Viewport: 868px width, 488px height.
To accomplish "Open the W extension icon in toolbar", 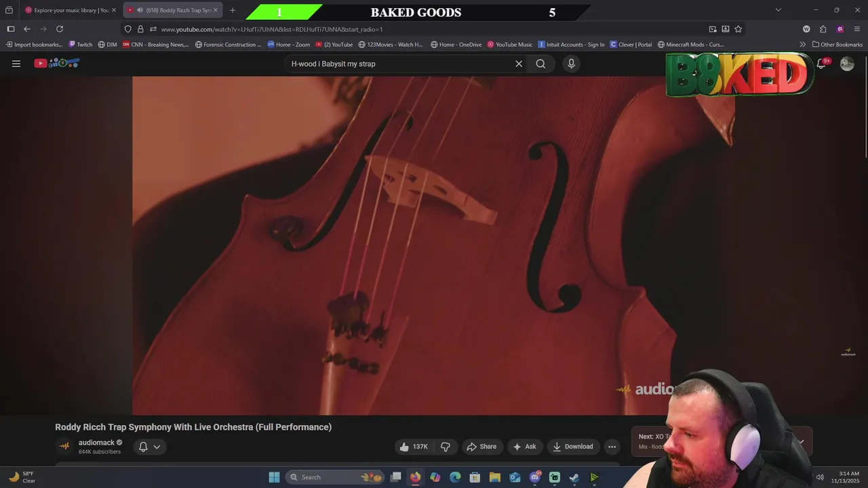I will (x=806, y=29).
